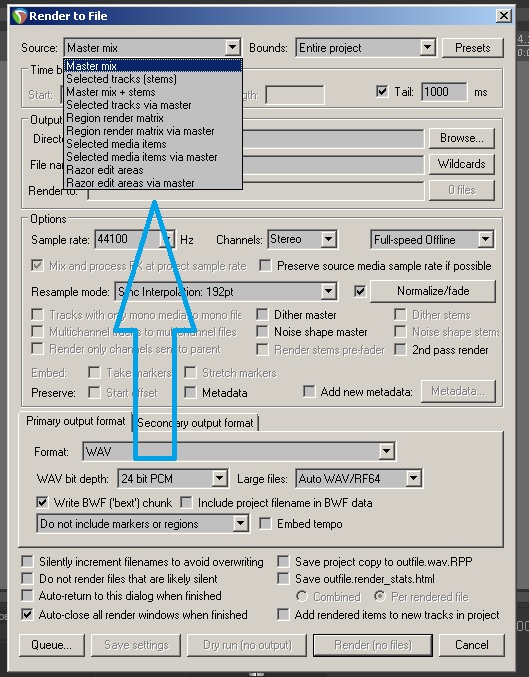Select Razor edit areas entry

coord(153,170)
